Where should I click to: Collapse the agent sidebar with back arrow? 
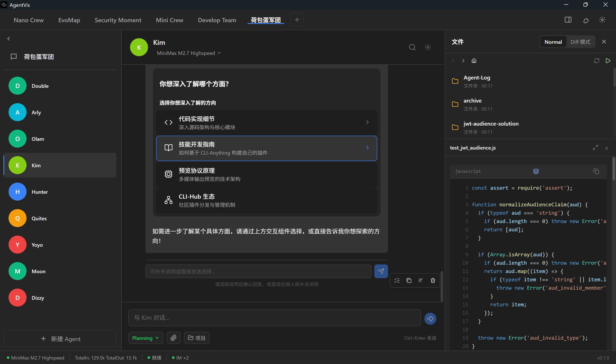pyautogui.click(x=9, y=39)
